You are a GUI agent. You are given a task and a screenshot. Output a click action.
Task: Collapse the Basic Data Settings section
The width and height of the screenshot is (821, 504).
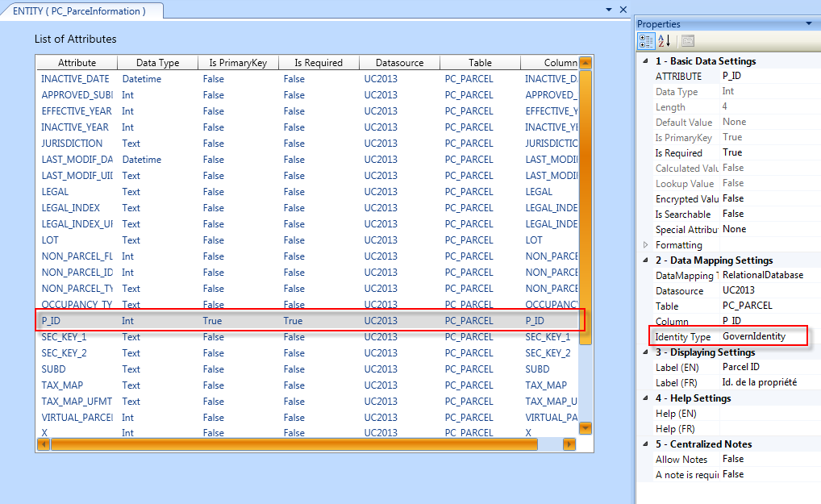[645, 61]
